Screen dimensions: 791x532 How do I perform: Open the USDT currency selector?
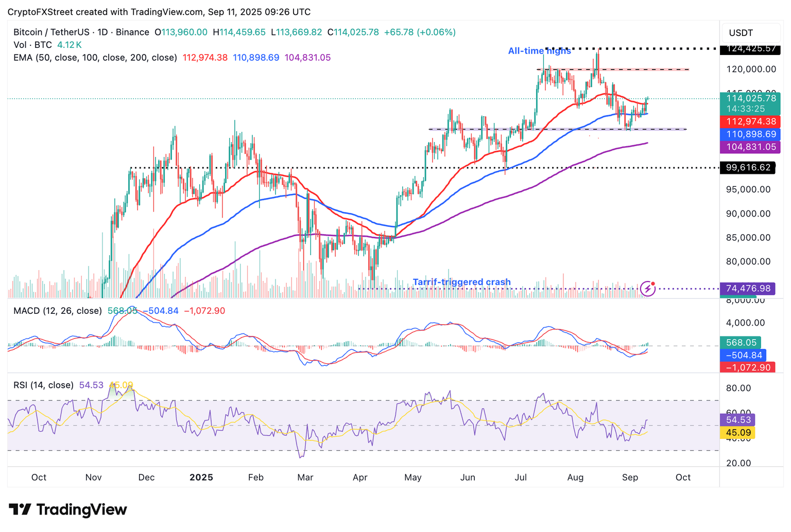click(741, 33)
